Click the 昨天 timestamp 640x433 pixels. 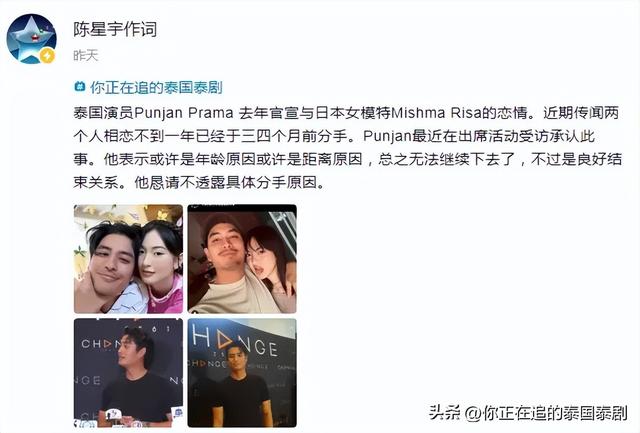(x=86, y=55)
